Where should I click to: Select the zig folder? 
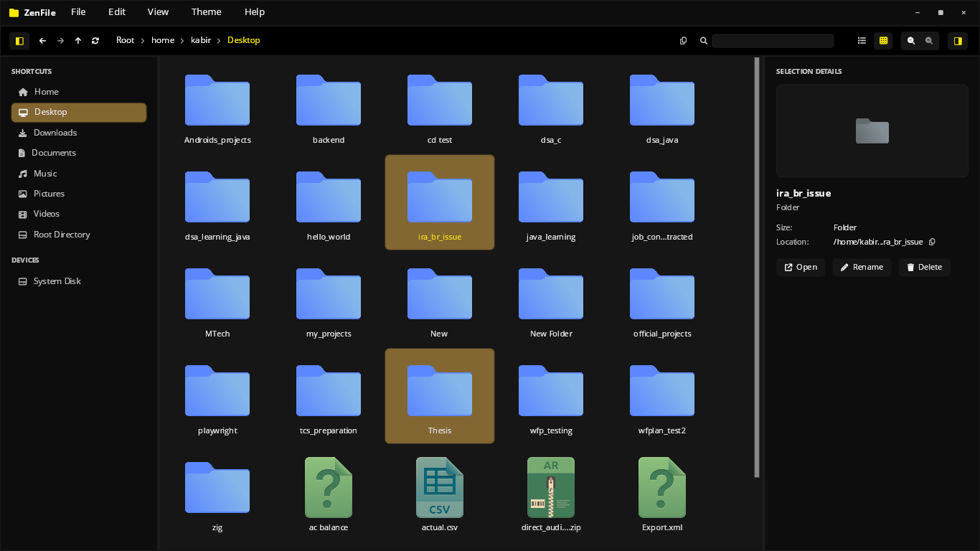pos(217,494)
